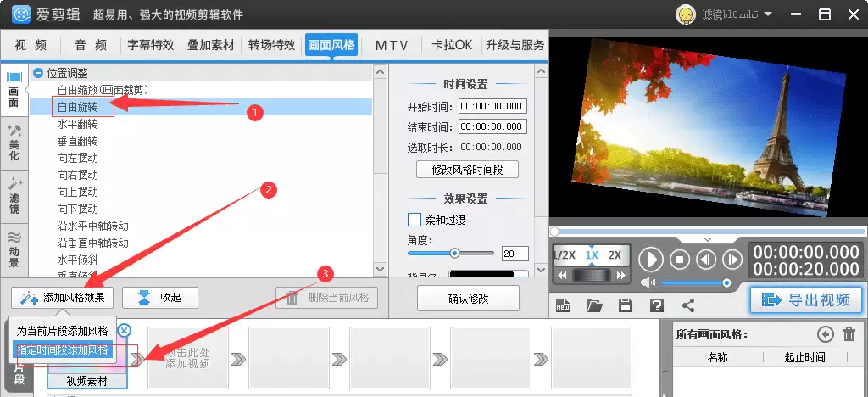
Task: Open the user account dropdown arrow
Action: click(x=768, y=14)
